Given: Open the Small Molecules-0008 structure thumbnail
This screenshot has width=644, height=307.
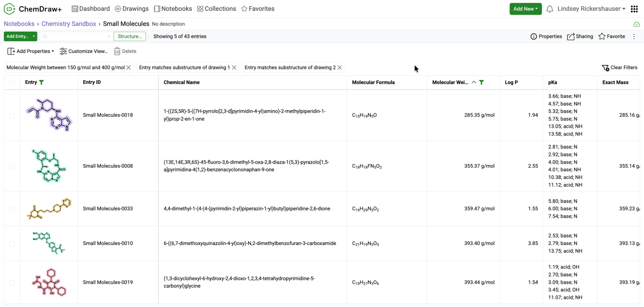Looking at the screenshot, I should (x=49, y=166).
